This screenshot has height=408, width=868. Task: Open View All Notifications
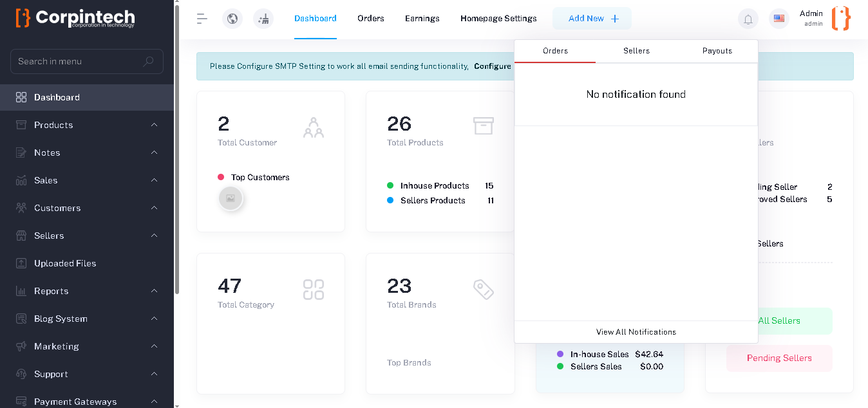[x=636, y=332]
